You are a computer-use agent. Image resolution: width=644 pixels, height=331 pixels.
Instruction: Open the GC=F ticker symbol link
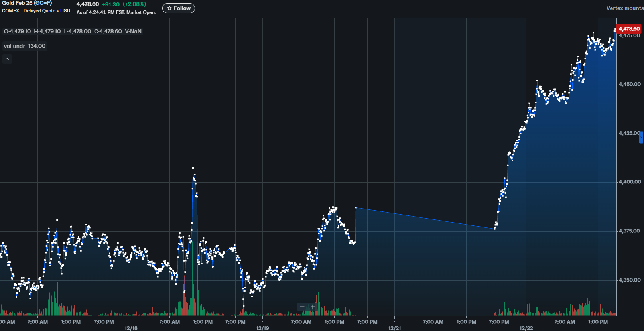[43, 3]
